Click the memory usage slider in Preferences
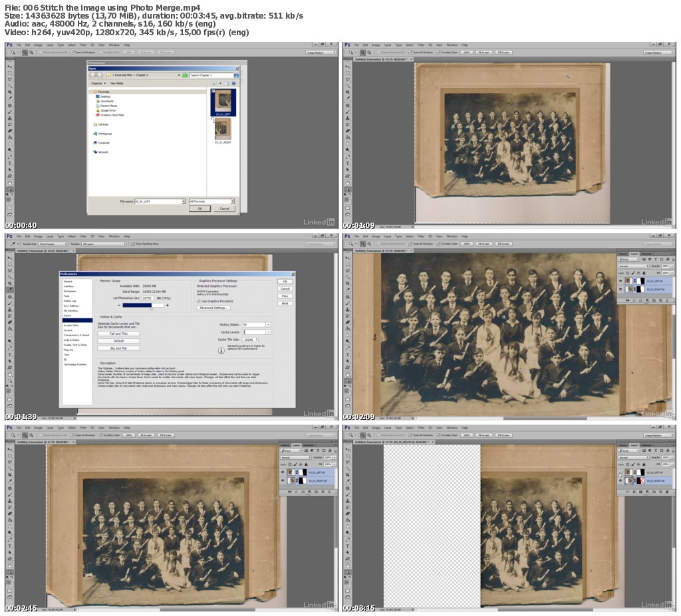This screenshot has height=616, width=681. point(144,305)
